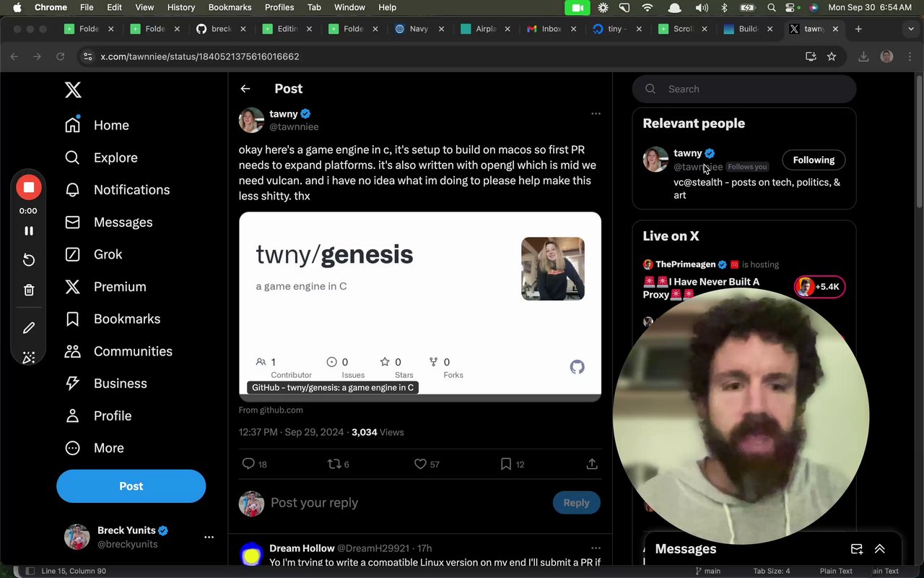
Task: Click the X Search box
Action: (744, 89)
